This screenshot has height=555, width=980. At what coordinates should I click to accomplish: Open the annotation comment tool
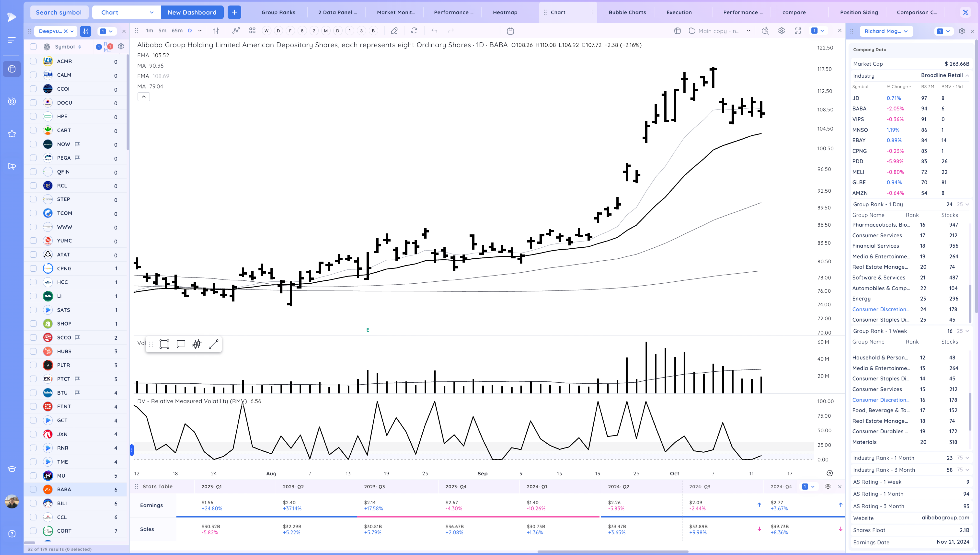181,344
